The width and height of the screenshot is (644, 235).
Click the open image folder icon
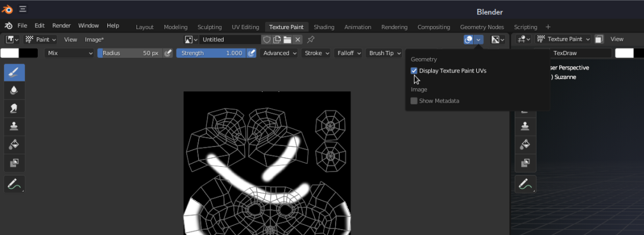tap(287, 39)
